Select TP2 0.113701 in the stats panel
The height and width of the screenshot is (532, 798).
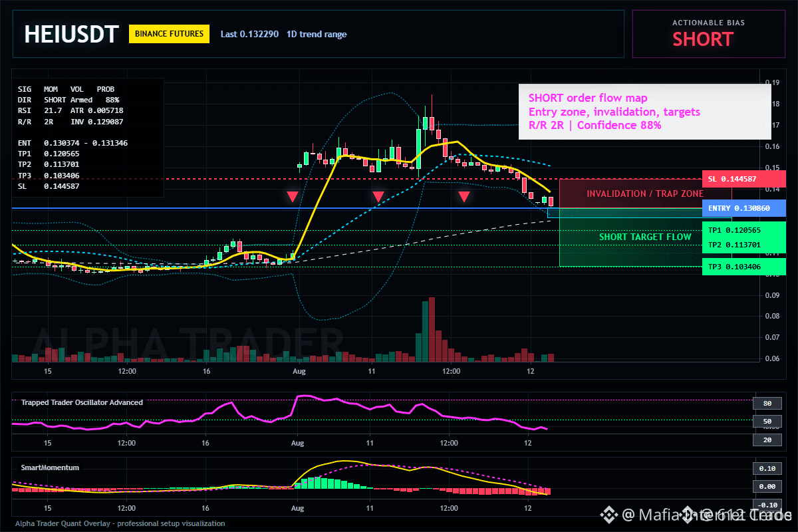click(x=49, y=164)
